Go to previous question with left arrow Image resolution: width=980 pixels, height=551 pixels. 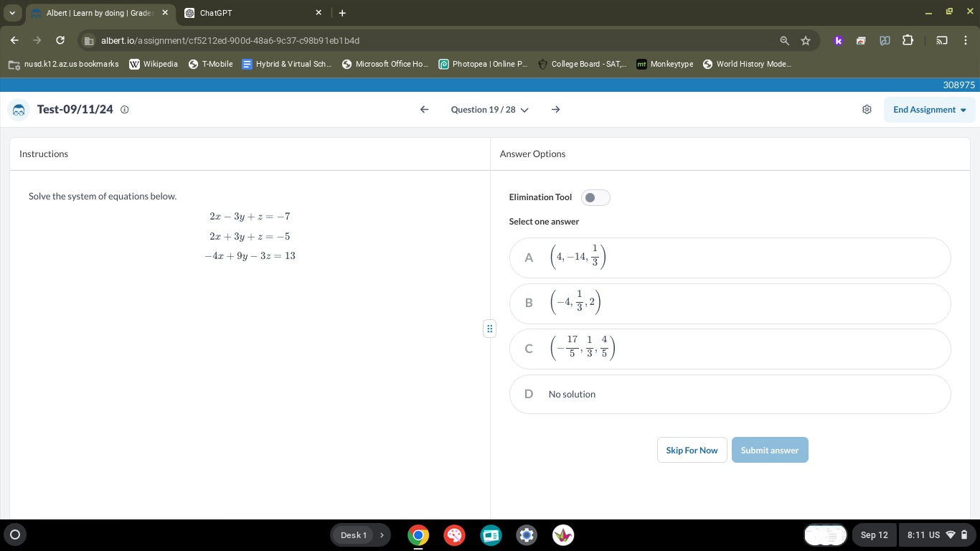pyautogui.click(x=424, y=110)
